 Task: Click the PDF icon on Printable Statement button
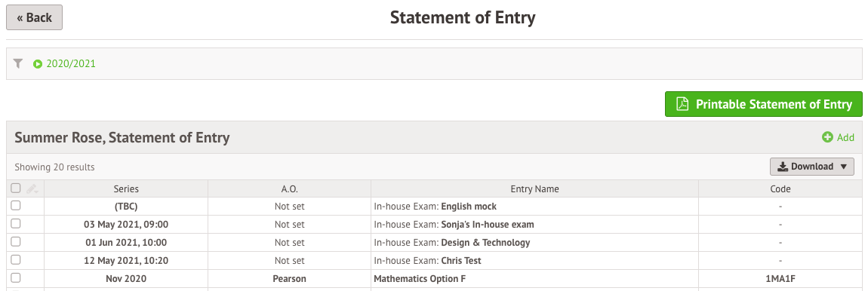click(682, 104)
